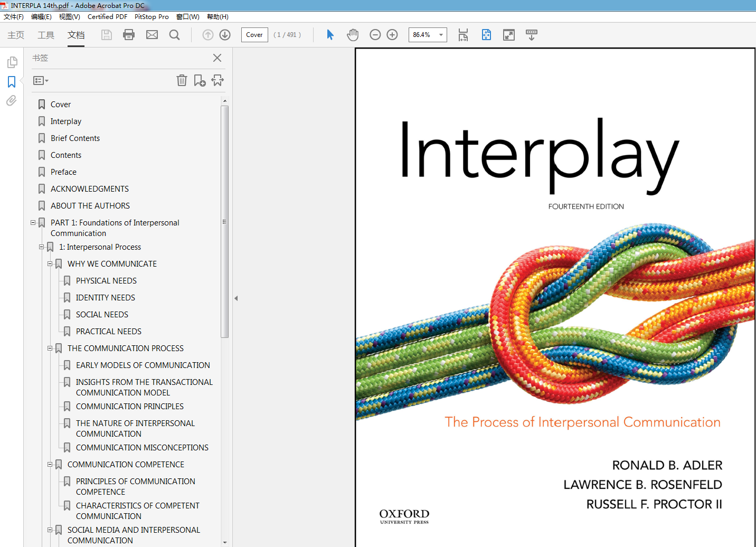
Task: Jump to the Interplay bookmark
Action: (66, 121)
